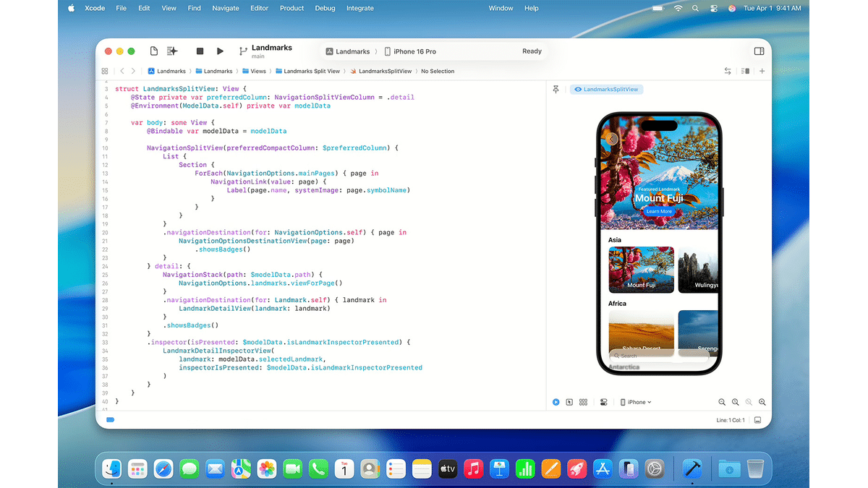The image size is (868, 488).
Task: Pin the LandmarksSplitView preview
Action: coord(556,88)
